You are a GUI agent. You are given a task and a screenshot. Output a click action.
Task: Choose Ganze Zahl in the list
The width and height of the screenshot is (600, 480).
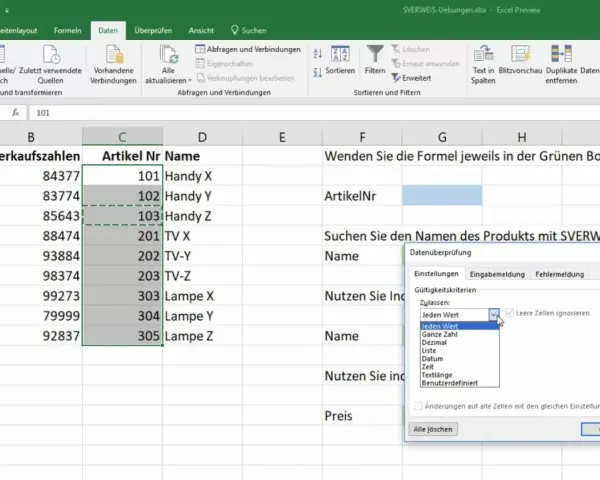460,334
